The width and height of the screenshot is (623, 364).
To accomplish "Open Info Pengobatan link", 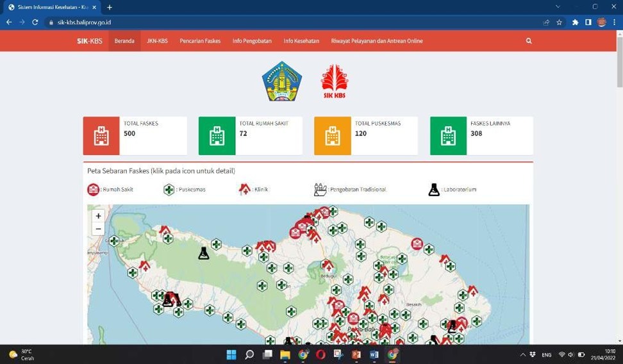I will [252, 41].
